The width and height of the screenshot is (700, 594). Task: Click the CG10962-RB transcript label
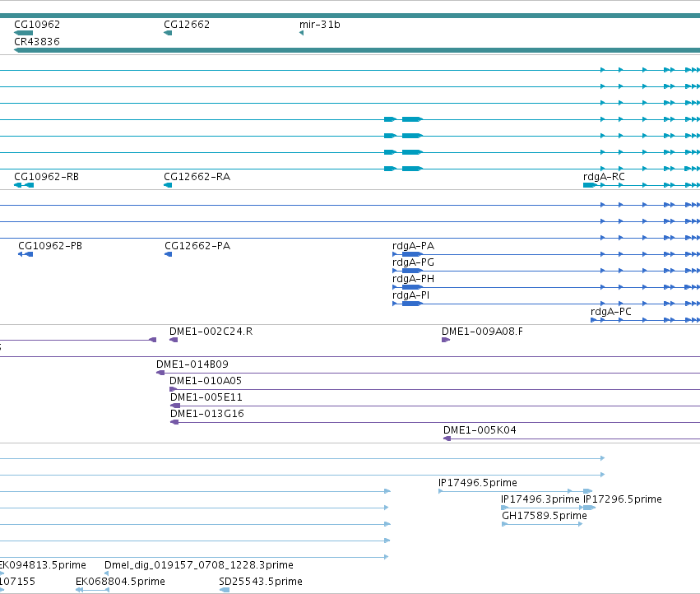pos(46,177)
